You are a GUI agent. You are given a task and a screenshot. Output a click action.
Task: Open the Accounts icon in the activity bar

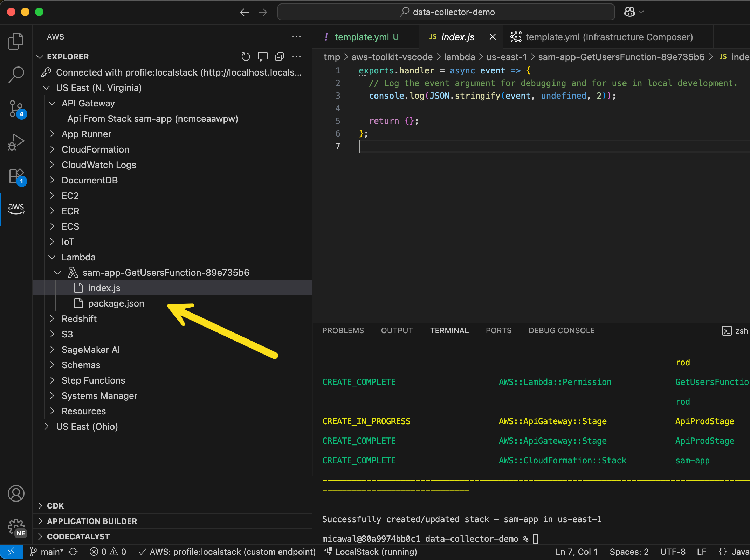[16, 493]
